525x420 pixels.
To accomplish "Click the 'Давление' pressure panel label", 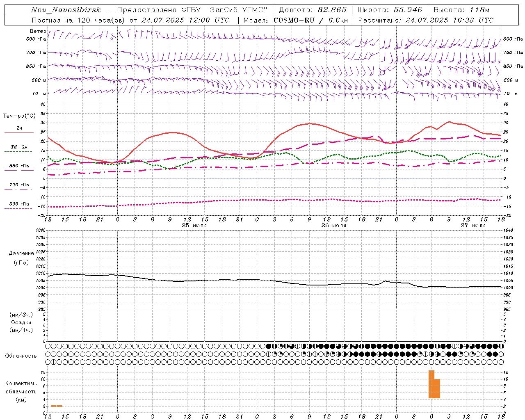I will coord(21,253).
